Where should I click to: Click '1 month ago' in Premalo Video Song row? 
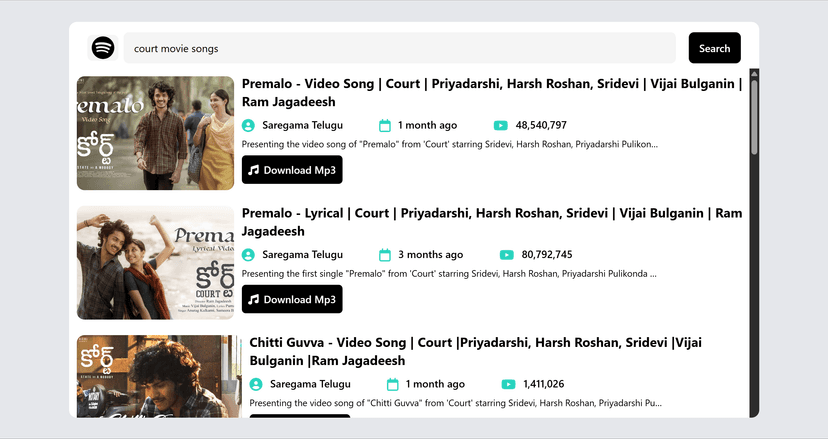[428, 125]
